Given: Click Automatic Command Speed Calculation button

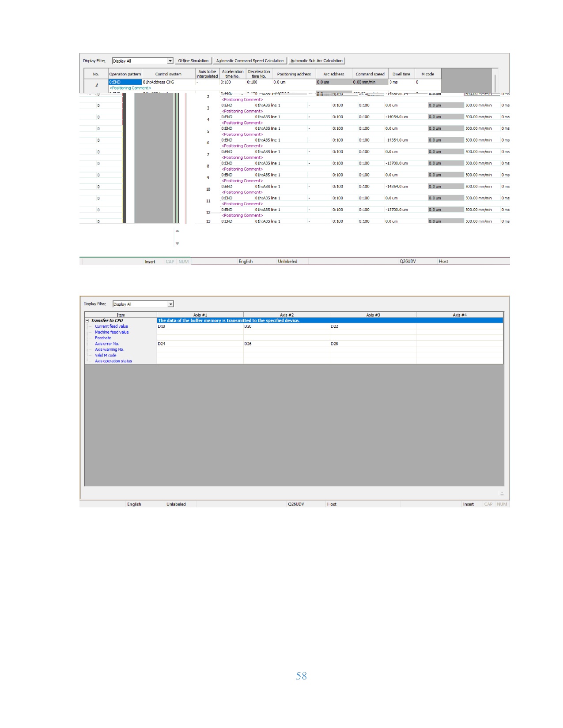Looking at the screenshot, I should (x=249, y=61).
